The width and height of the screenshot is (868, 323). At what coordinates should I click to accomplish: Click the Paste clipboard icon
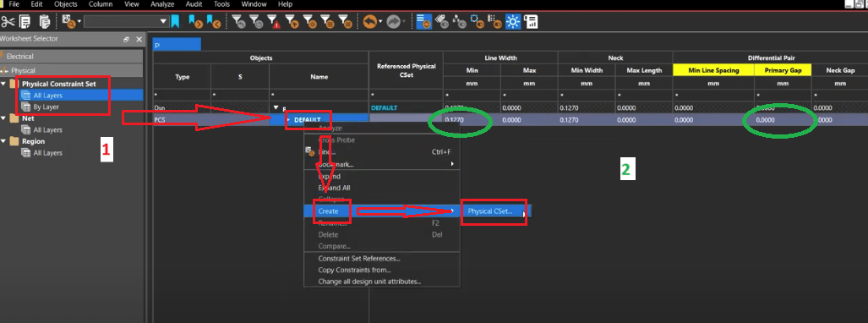coord(46,22)
